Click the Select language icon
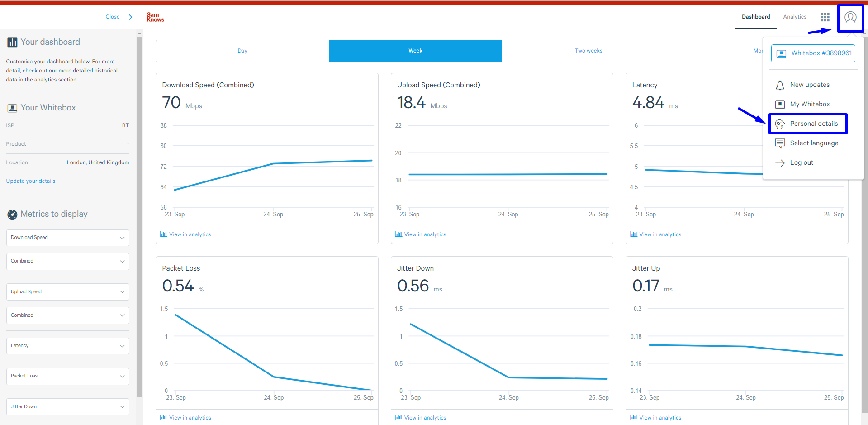 pos(780,143)
